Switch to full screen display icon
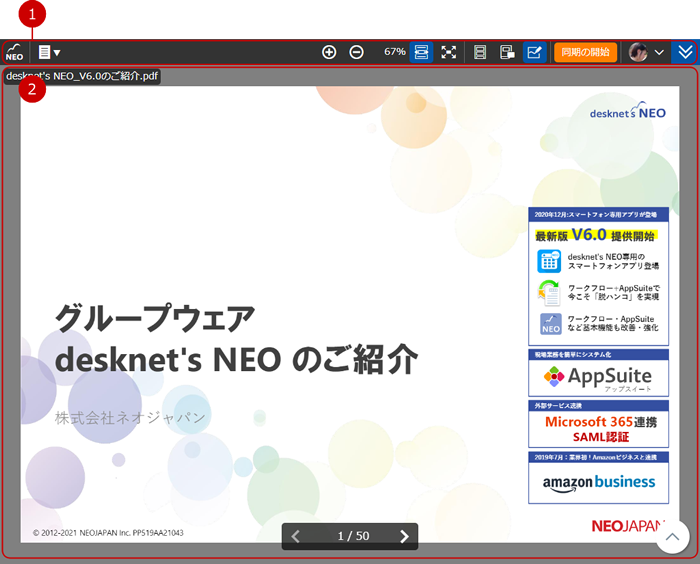The width and height of the screenshot is (700, 564). click(x=449, y=52)
